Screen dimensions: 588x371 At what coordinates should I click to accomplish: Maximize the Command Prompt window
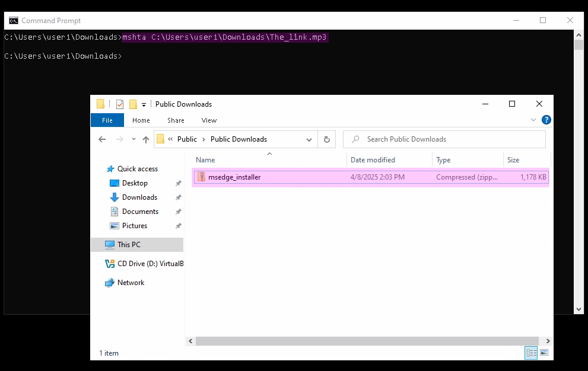pyautogui.click(x=543, y=21)
